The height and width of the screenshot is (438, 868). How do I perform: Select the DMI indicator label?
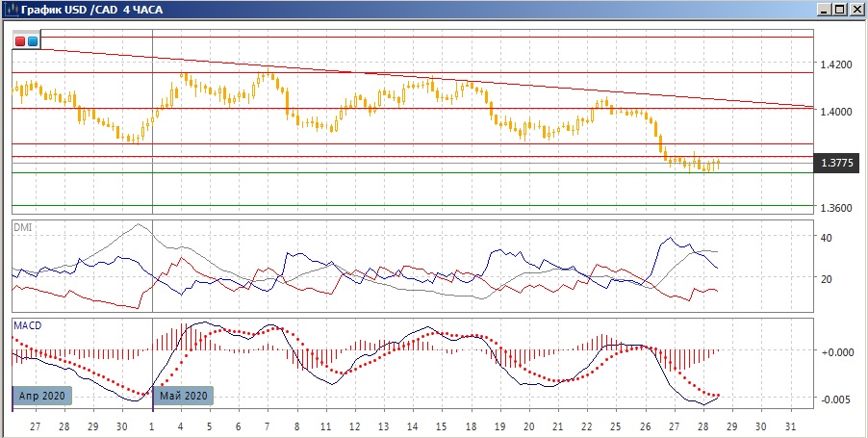click(20, 227)
